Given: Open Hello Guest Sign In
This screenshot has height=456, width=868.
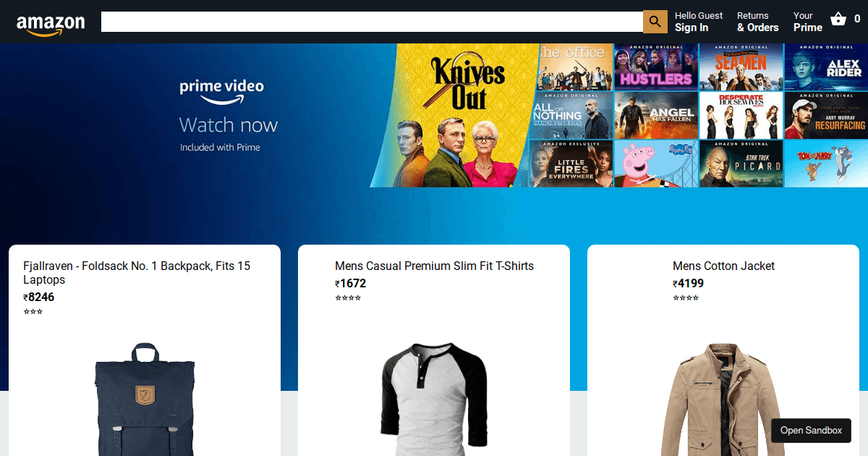Looking at the screenshot, I should [x=698, y=22].
